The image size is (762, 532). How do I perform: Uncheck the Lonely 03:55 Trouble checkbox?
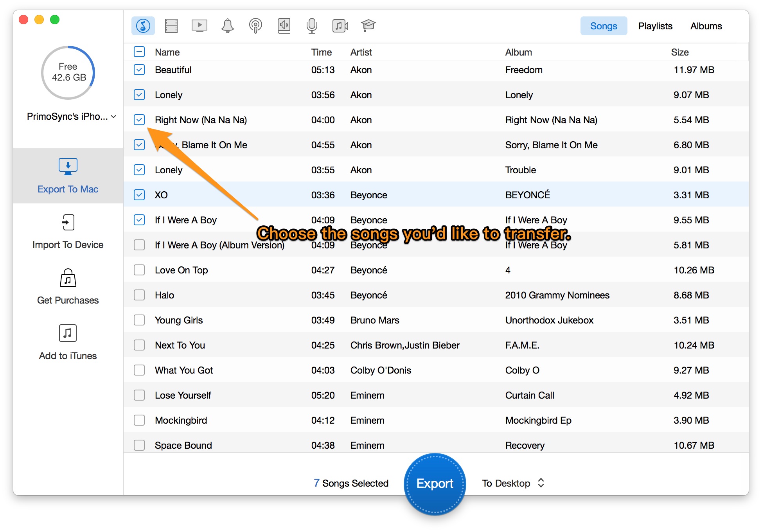139,170
